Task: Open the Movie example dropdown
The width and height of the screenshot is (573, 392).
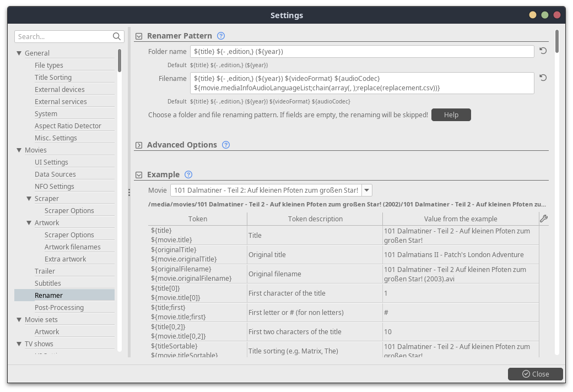Action: tap(367, 190)
